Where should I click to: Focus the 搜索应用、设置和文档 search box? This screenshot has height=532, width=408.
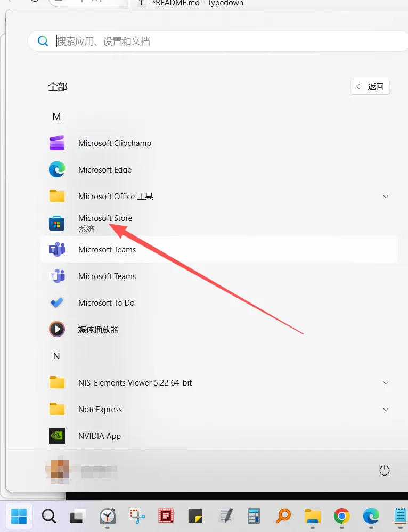click(x=217, y=41)
